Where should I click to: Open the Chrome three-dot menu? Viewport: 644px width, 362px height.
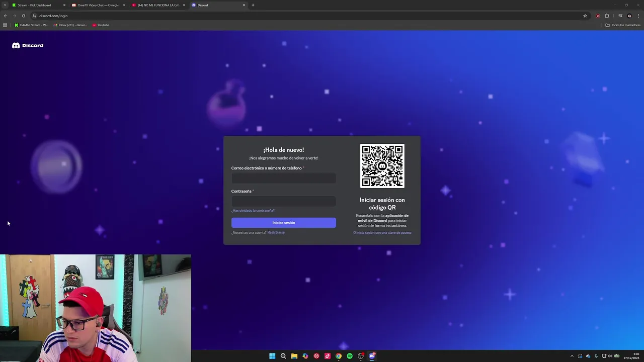(638, 16)
